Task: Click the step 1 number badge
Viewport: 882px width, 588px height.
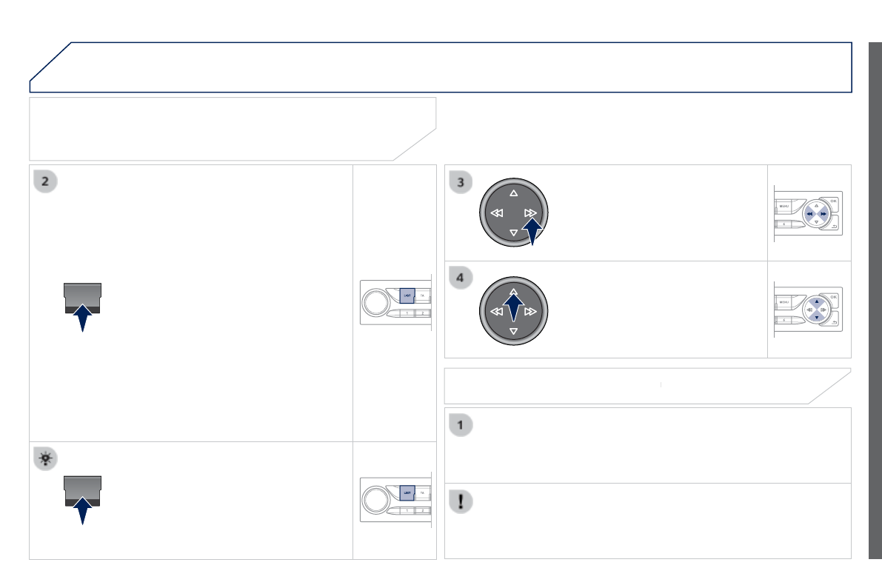Action: (461, 425)
